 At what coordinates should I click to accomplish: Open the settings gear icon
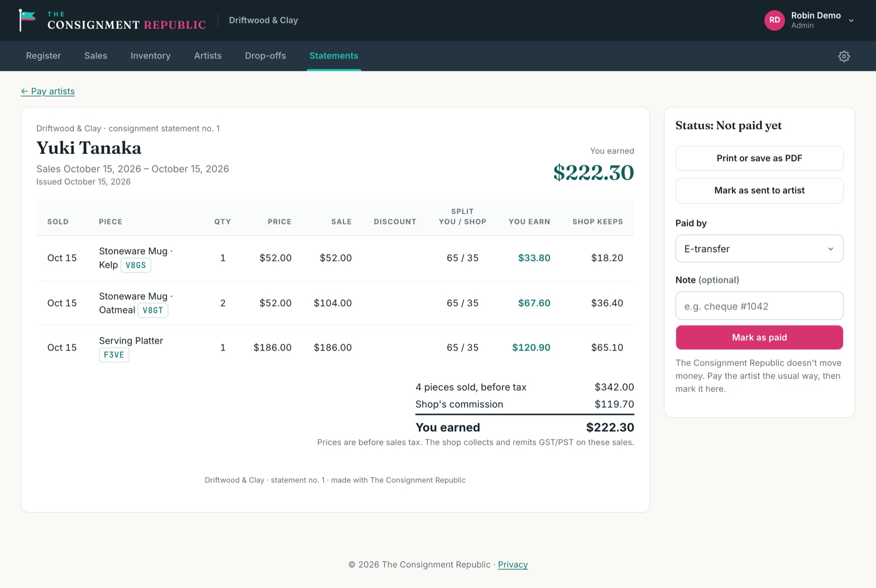[x=844, y=56]
